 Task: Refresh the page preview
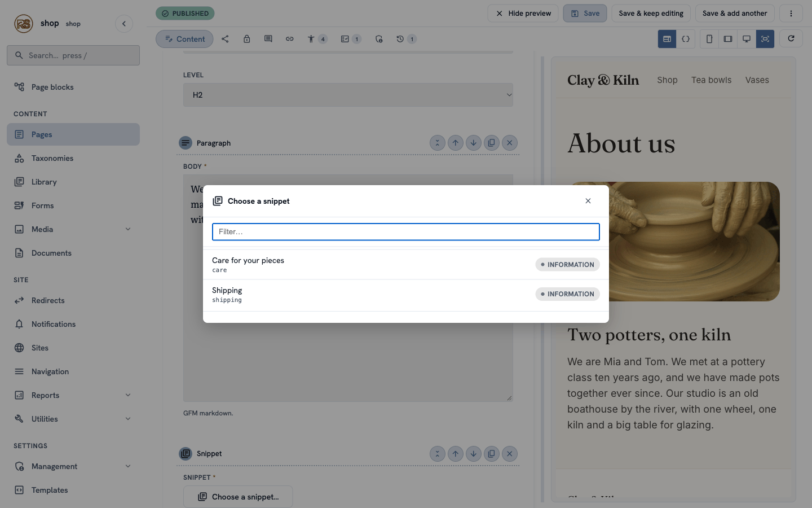(791, 38)
